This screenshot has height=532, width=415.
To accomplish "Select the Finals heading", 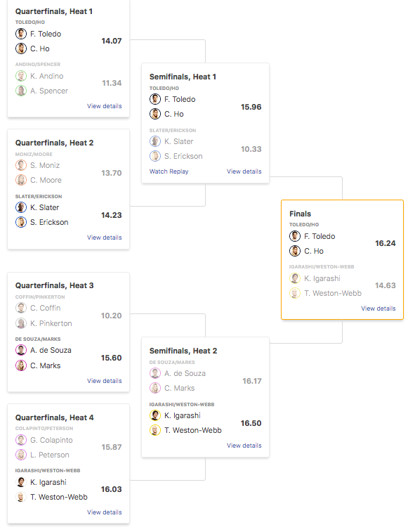I will pyautogui.click(x=300, y=214).
